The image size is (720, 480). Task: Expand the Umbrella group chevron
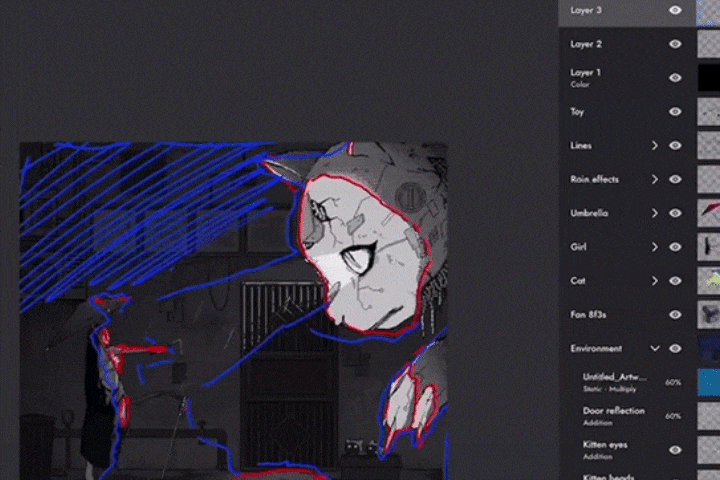coord(654,213)
